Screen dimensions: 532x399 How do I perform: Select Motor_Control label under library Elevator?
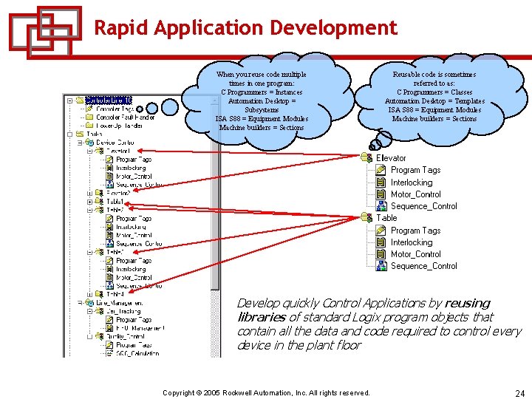(x=415, y=194)
